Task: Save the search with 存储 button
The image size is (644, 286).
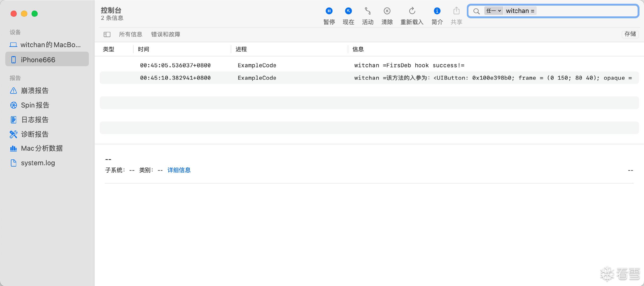Action: 630,34
